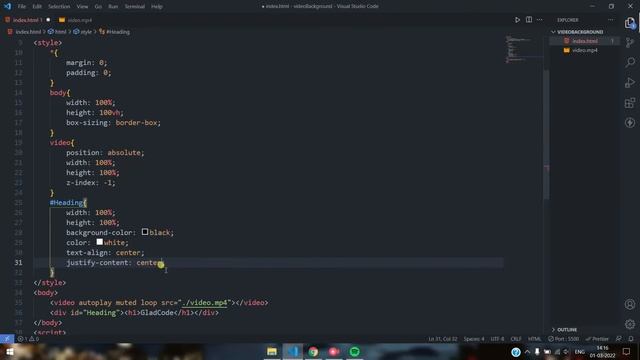Split the editor to the right
The height and width of the screenshot is (360, 640).
click(x=529, y=20)
